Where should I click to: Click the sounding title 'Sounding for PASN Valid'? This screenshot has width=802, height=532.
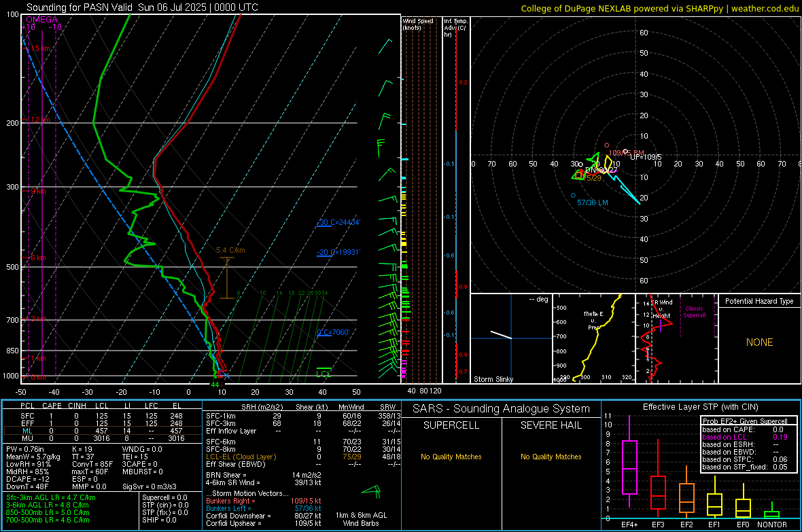pos(80,7)
